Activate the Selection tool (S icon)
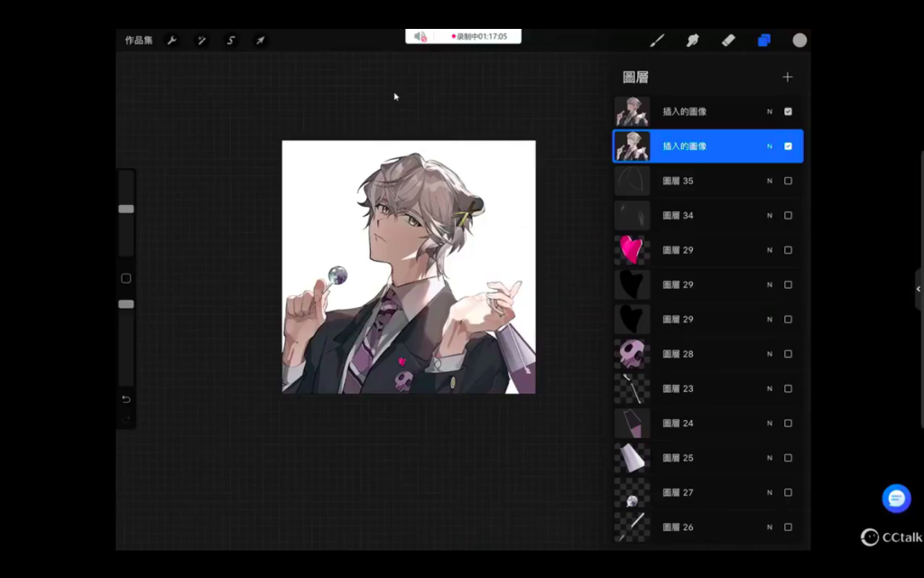This screenshot has width=924, height=578. pyautogui.click(x=231, y=41)
